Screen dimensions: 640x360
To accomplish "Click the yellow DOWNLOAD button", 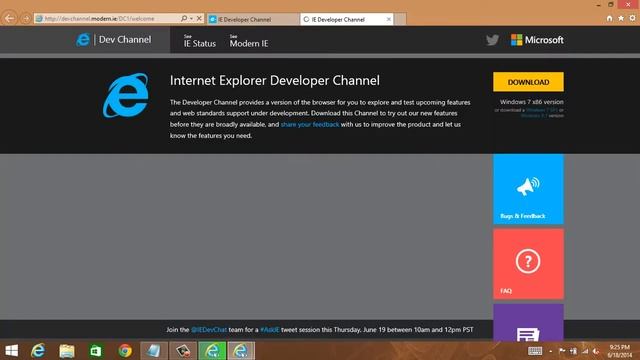I will [528, 82].
